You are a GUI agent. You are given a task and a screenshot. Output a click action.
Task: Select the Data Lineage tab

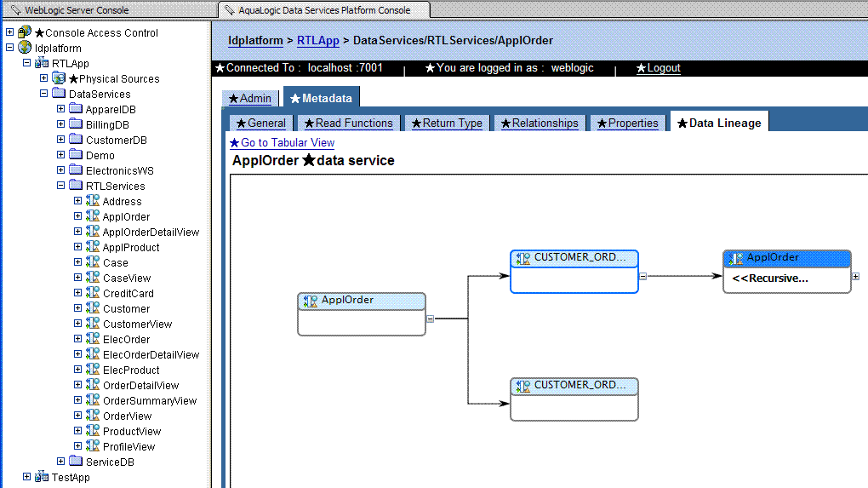click(720, 123)
